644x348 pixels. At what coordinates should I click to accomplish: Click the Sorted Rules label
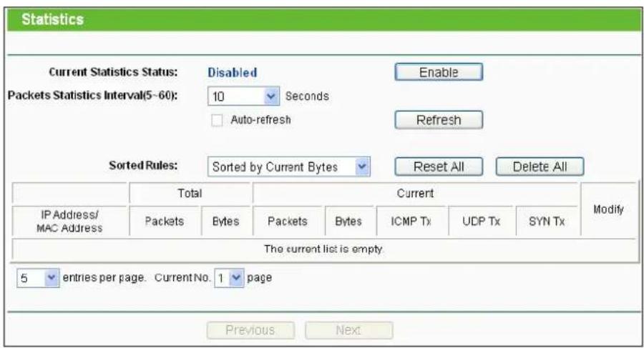143,165
